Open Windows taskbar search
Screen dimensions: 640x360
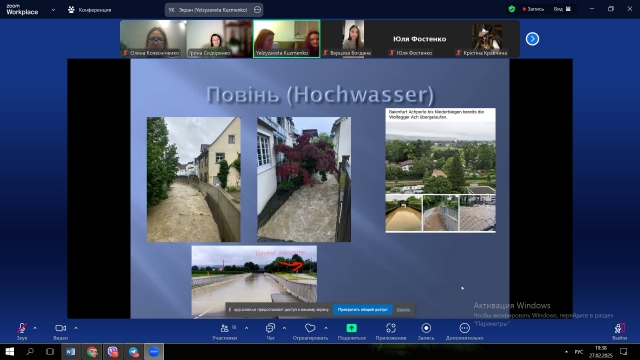tap(30, 351)
